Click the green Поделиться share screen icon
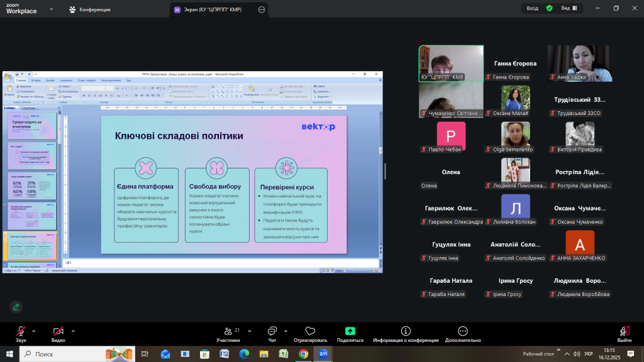This screenshot has width=644, height=362. click(350, 331)
